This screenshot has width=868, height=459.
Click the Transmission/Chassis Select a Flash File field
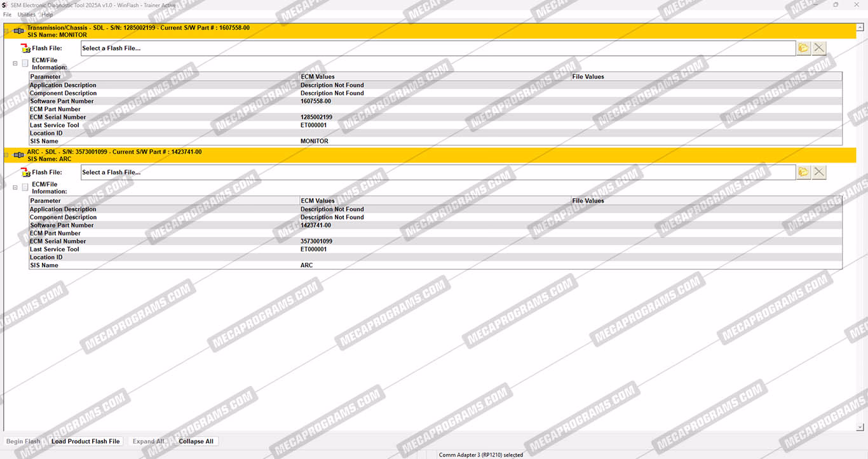tap(437, 48)
